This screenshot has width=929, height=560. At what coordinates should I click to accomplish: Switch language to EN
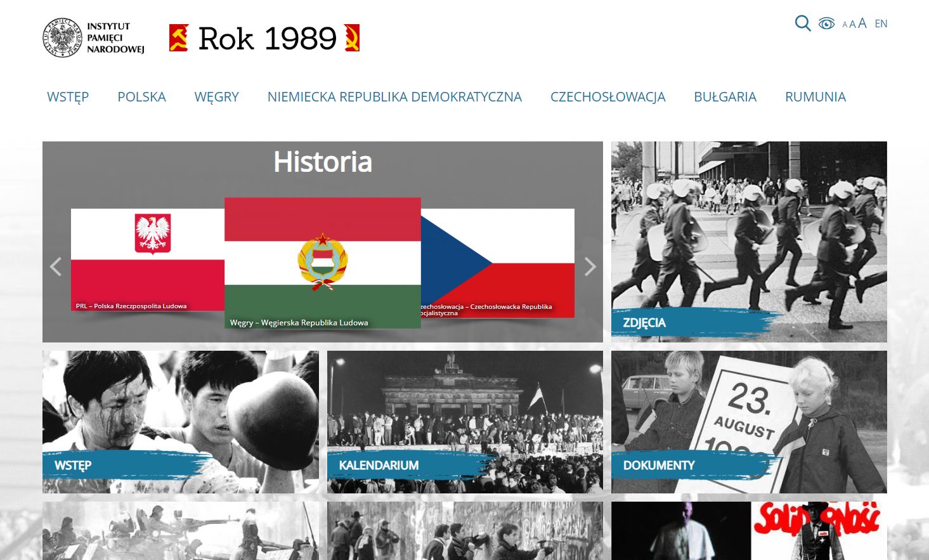pyautogui.click(x=881, y=23)
